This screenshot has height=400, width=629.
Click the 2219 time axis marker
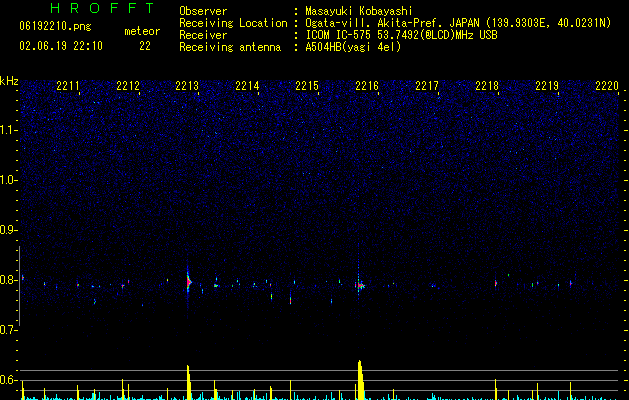[547, 86]
